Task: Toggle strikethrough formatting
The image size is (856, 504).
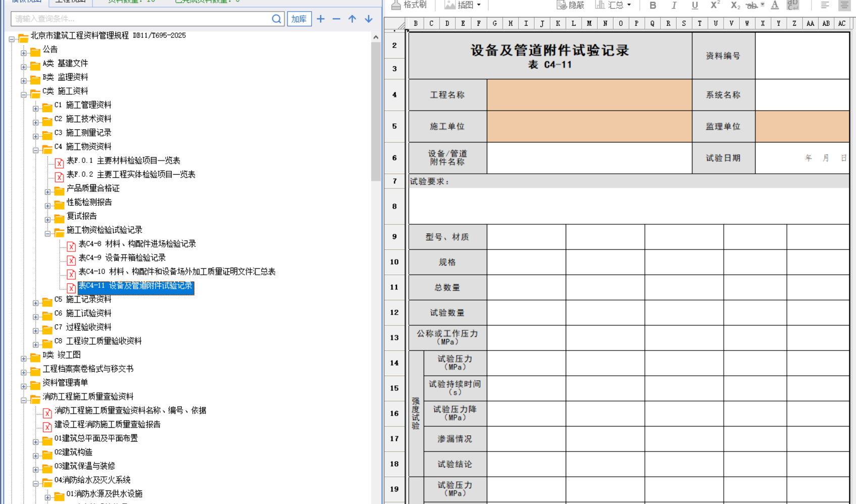Action: tap(752, 5)
